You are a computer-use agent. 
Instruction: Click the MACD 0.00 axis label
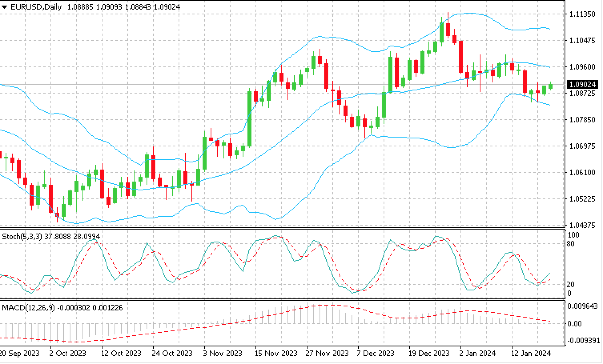point(575,324)
